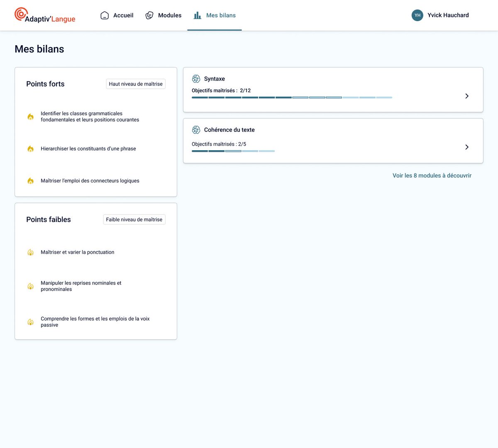Click the Syntaxe progress bar

(x=292, y=97)
